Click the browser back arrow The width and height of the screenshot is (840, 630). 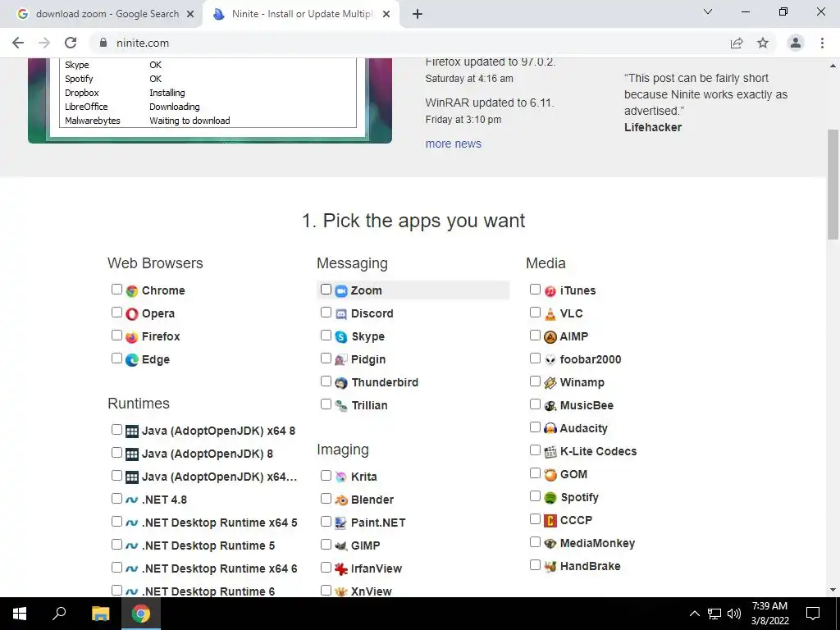point(18,43)
